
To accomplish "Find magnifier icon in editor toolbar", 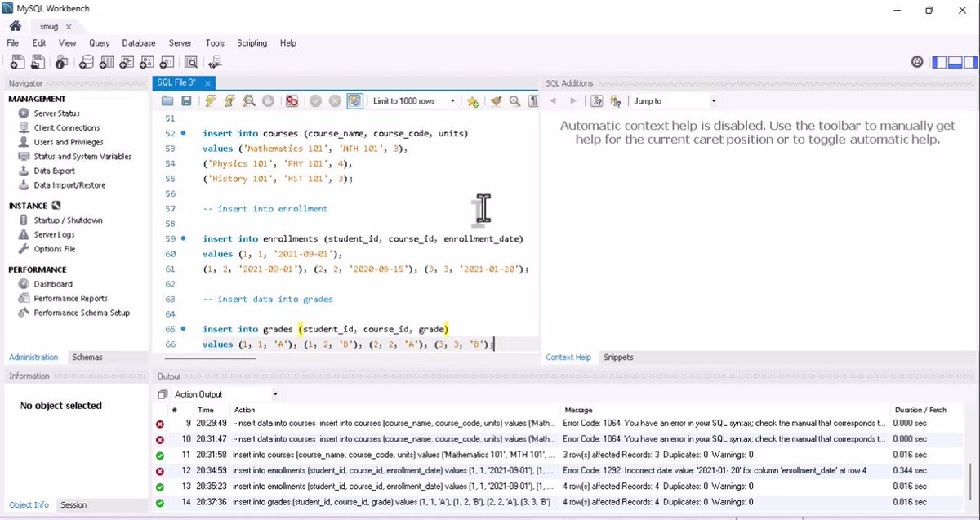I will (514, 101).
